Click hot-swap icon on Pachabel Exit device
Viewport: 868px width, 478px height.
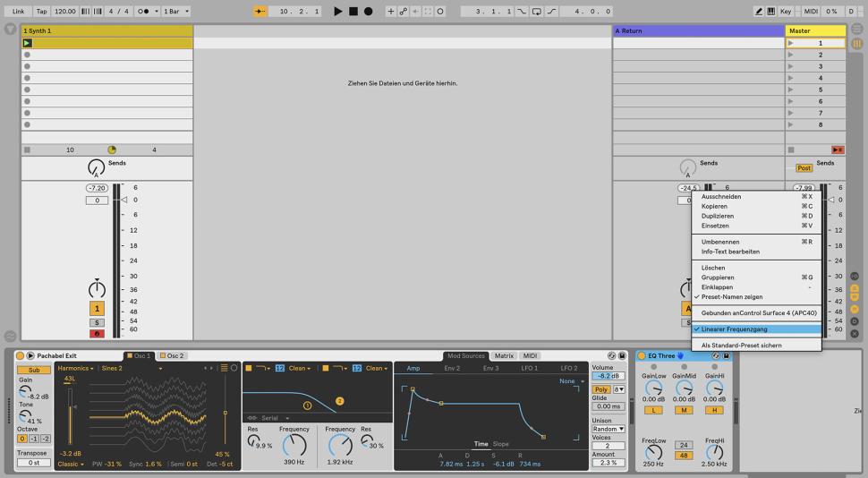pos(611,356)
